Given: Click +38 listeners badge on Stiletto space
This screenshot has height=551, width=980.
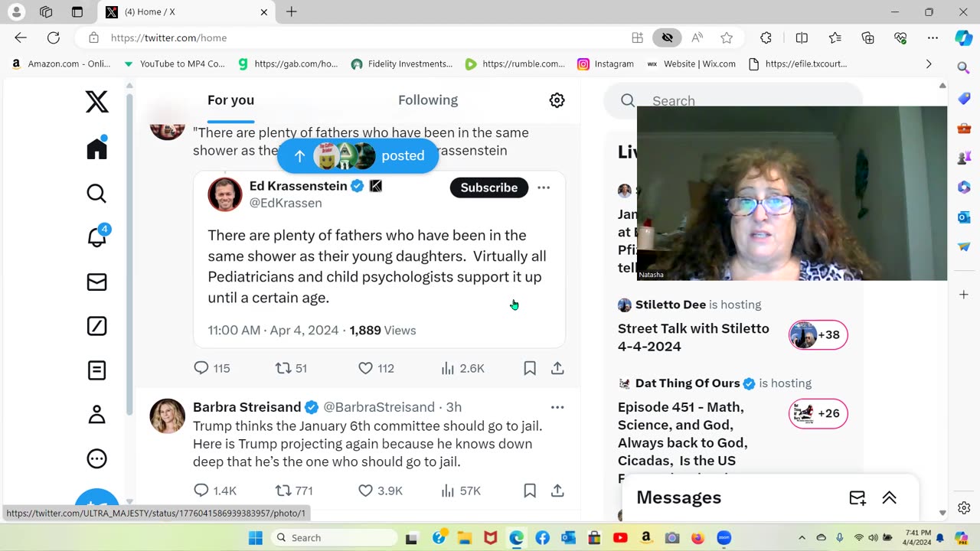Looking at the screenshot, I should click(x=818, y=335).
